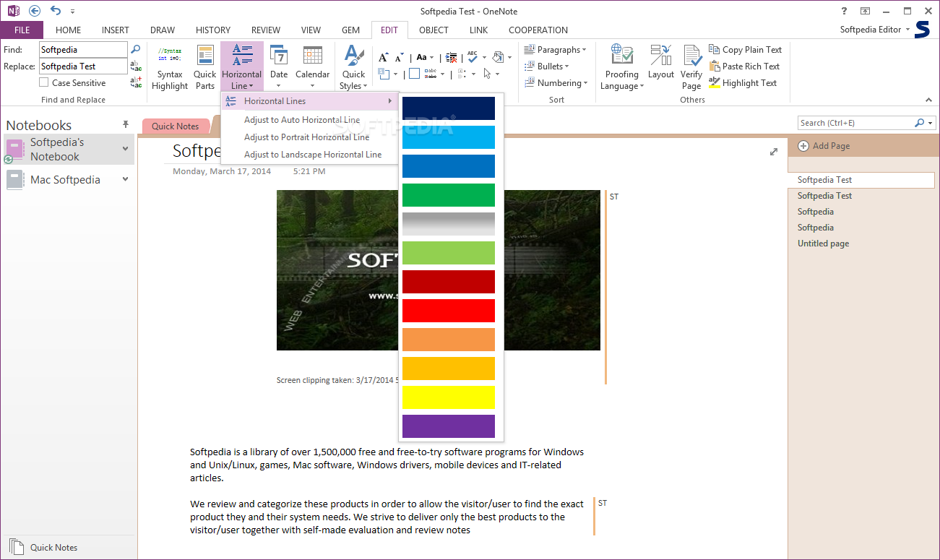Image resolution: width=940 pixels, height=560 pixels.
Task: Open Quick Styles
Action: tap(354, 67)
